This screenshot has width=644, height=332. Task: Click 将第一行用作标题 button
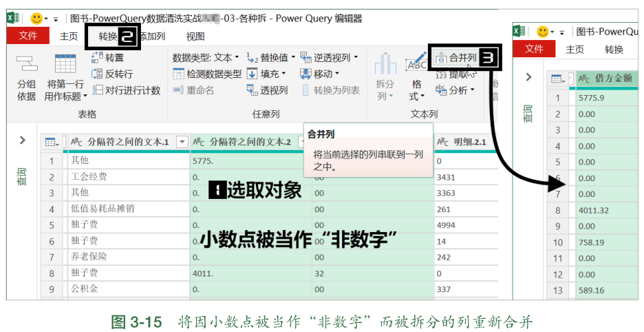[66, 78]
